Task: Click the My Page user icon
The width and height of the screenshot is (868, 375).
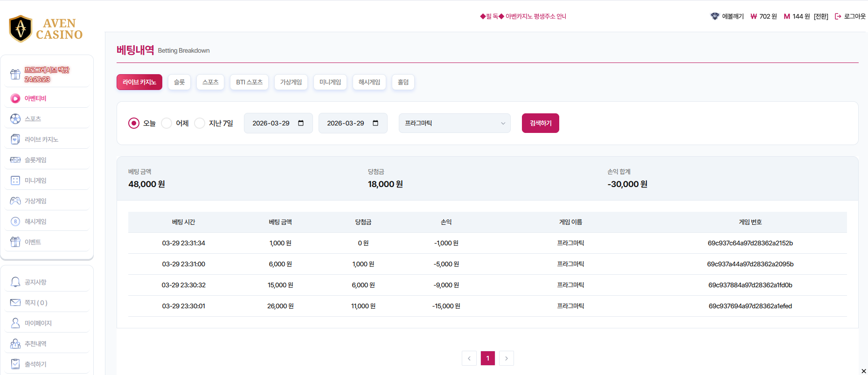Action: (15, 323)
